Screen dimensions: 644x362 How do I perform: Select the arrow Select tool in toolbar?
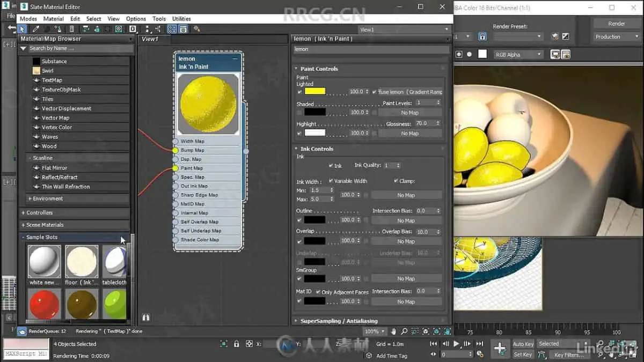23,29
